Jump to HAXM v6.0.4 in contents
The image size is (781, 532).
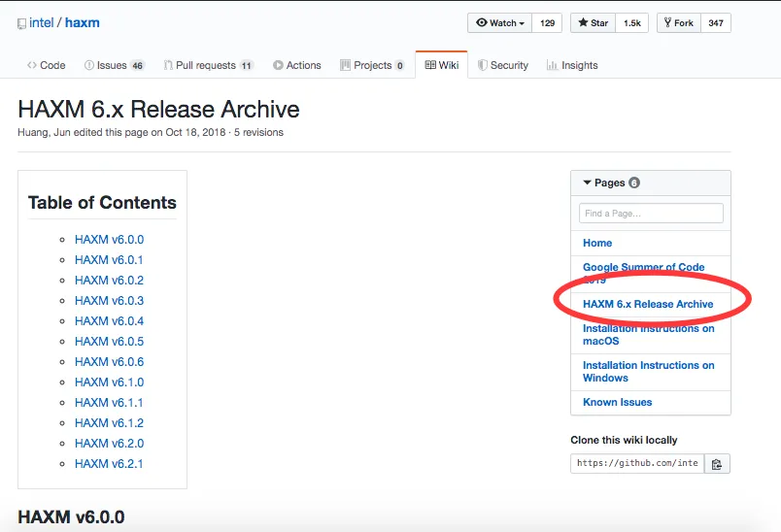109,321
